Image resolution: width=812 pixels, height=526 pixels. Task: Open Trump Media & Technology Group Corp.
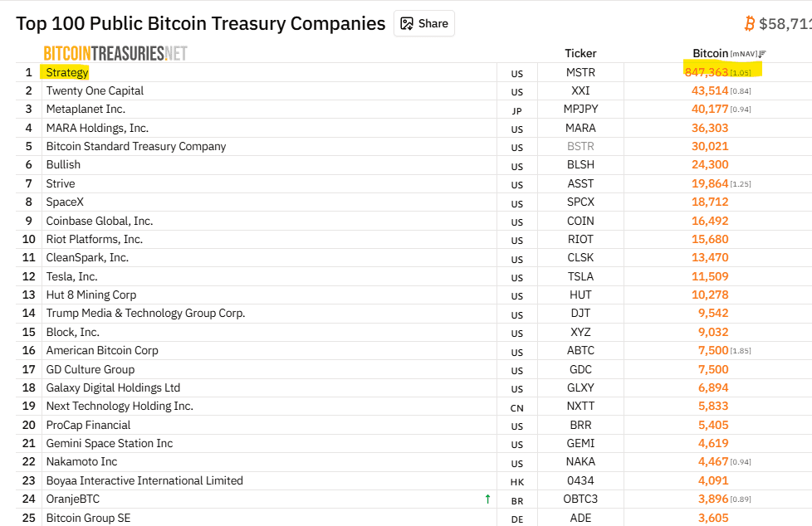[145, 314]
